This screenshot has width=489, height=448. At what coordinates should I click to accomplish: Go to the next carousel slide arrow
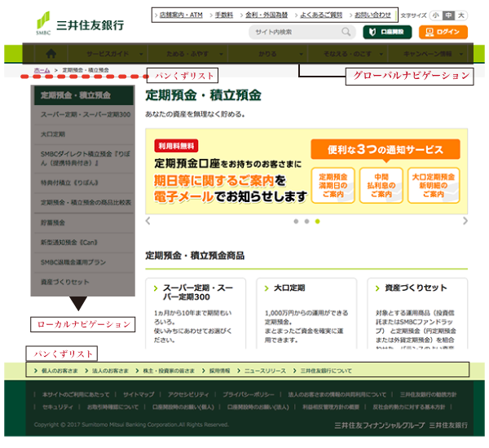pyautogui.click(x=465, y=221)
